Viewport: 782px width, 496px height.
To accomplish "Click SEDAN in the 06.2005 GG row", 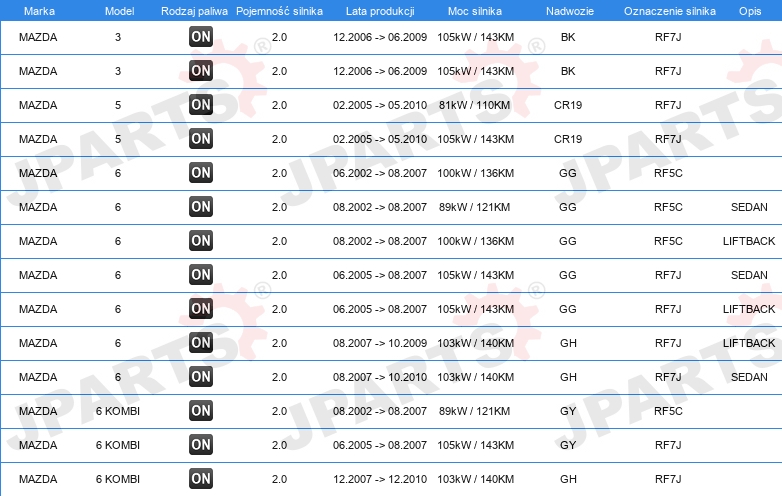I will [x=749, y=275].
